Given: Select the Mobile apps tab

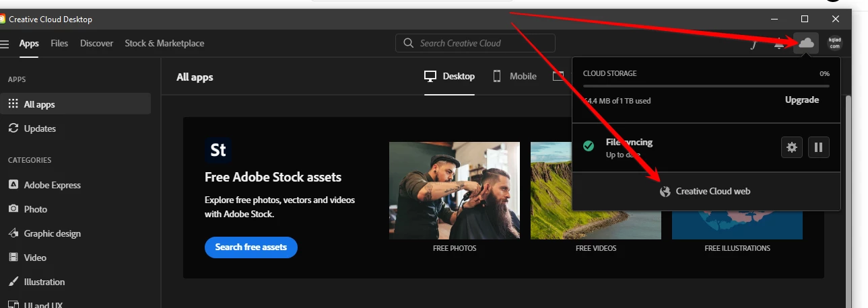Looking at the screenshot, I should pos(514,77).
